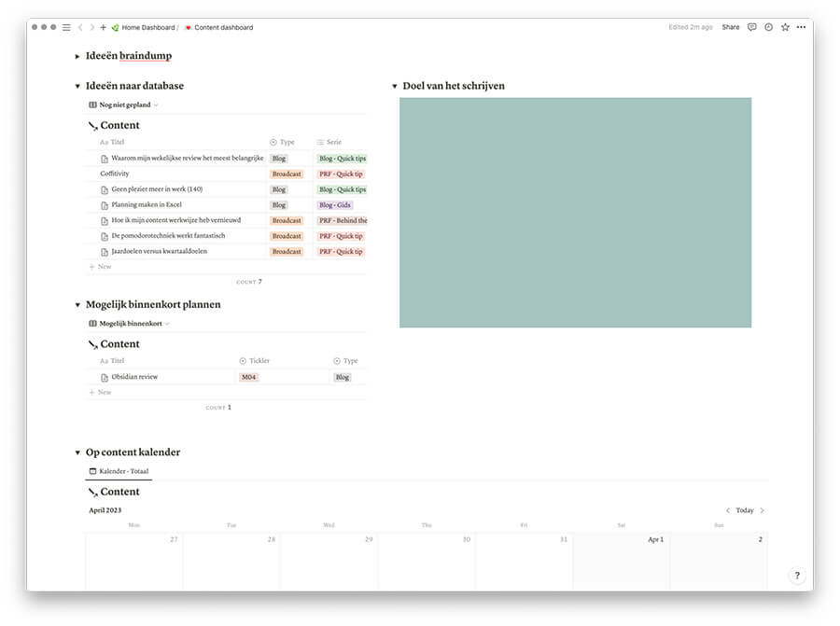Click the Share button
The image size is (840, 626).
tap(731, 27)
